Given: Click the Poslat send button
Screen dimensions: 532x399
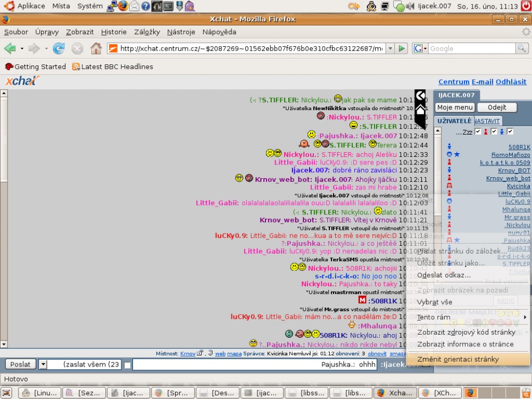Looking at the screenshot, I should tap(20, 364).
